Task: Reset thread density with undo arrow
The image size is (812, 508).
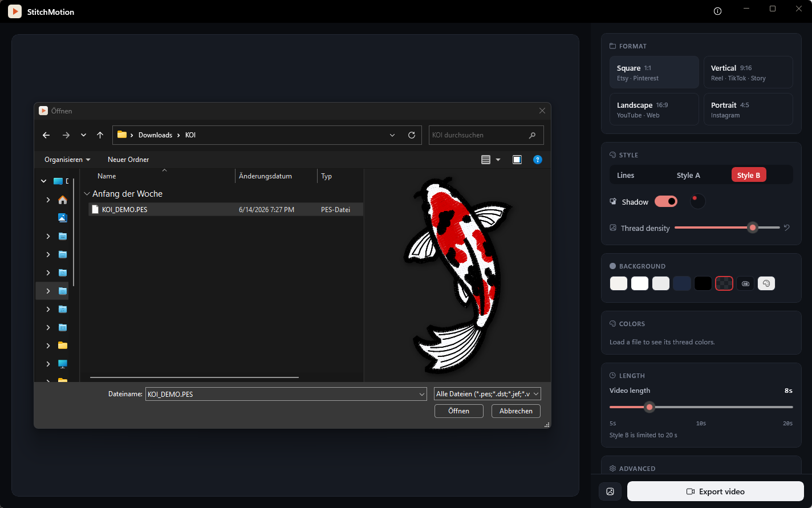Action: coord(787,227)
